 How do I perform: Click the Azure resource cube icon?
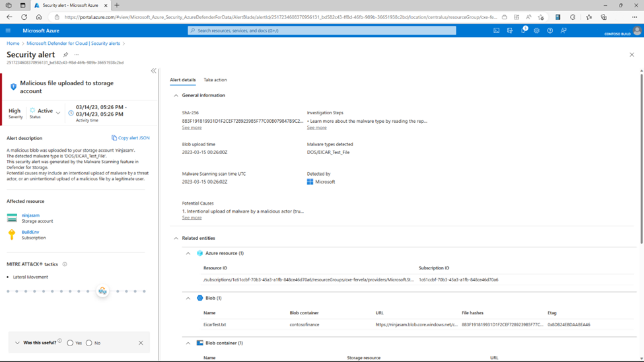tap(199, 253)
